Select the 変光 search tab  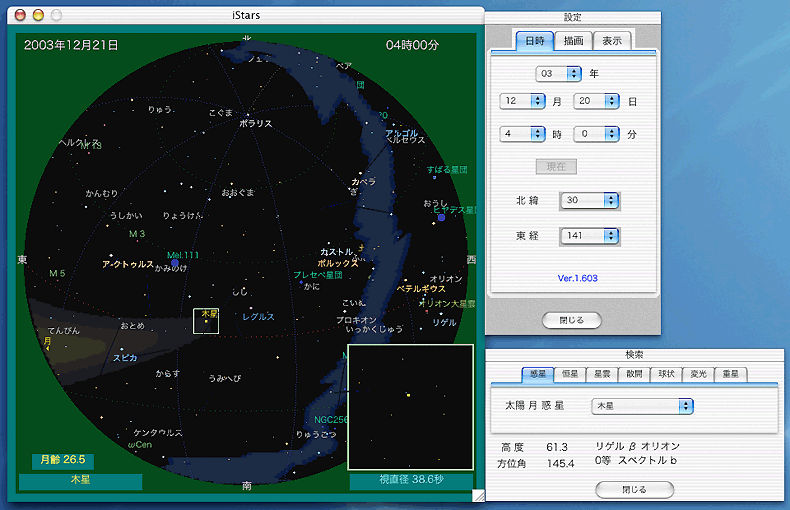[x=698, y=374]
